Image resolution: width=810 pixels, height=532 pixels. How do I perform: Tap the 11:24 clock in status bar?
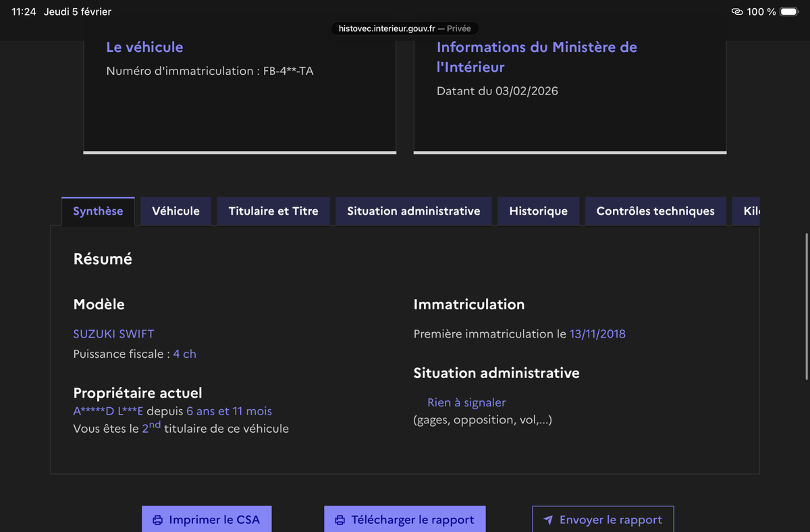(x=24, y=12)
